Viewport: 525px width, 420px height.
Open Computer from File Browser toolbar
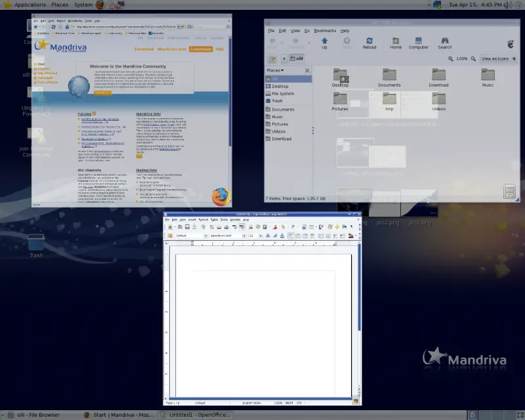coord(419,43)
